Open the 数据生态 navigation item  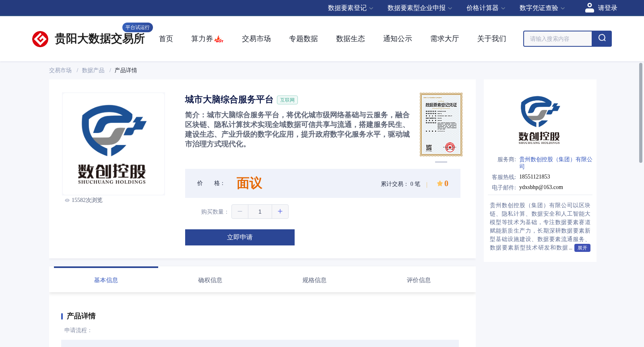pyautogui.click(x=351, y=39)
